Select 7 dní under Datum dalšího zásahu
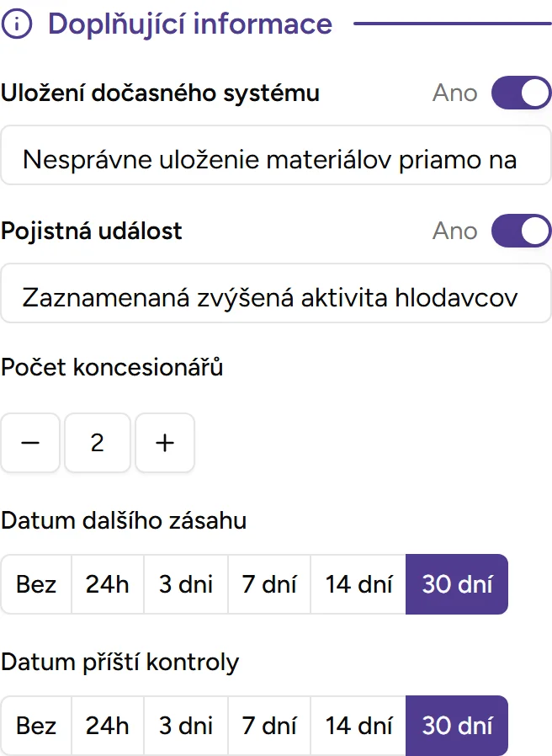Image resolution: width=552 pixels, height=756 pixels. (268, 584)
